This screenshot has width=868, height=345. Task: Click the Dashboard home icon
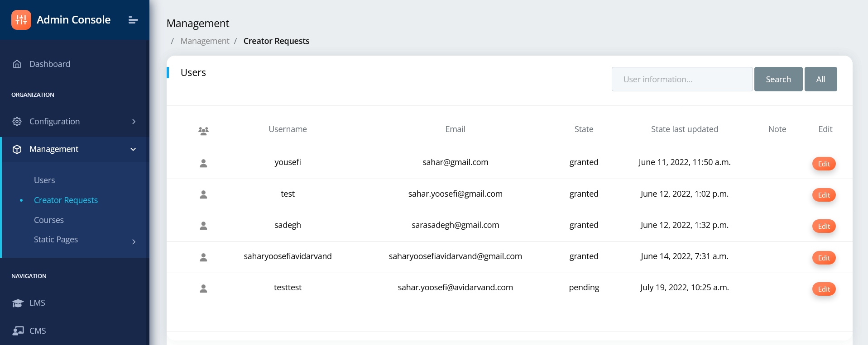(x=17, y=64)
